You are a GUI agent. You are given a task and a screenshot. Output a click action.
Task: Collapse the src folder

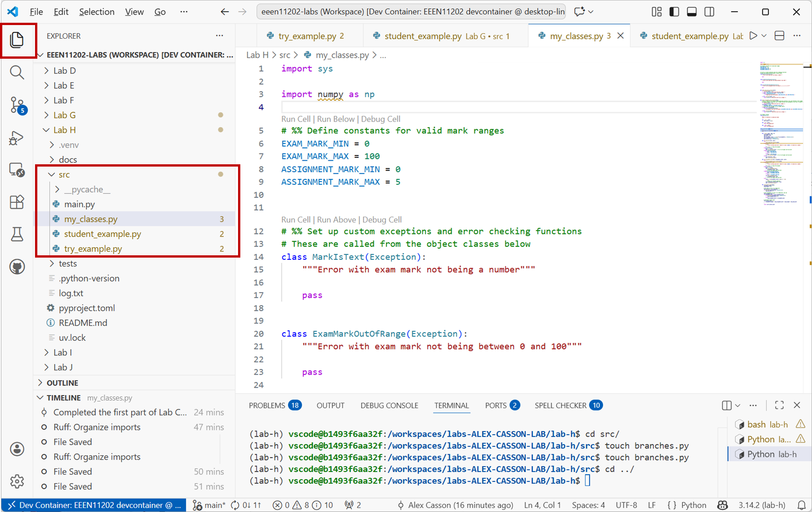pyautogui.click(x=64, y=174)
